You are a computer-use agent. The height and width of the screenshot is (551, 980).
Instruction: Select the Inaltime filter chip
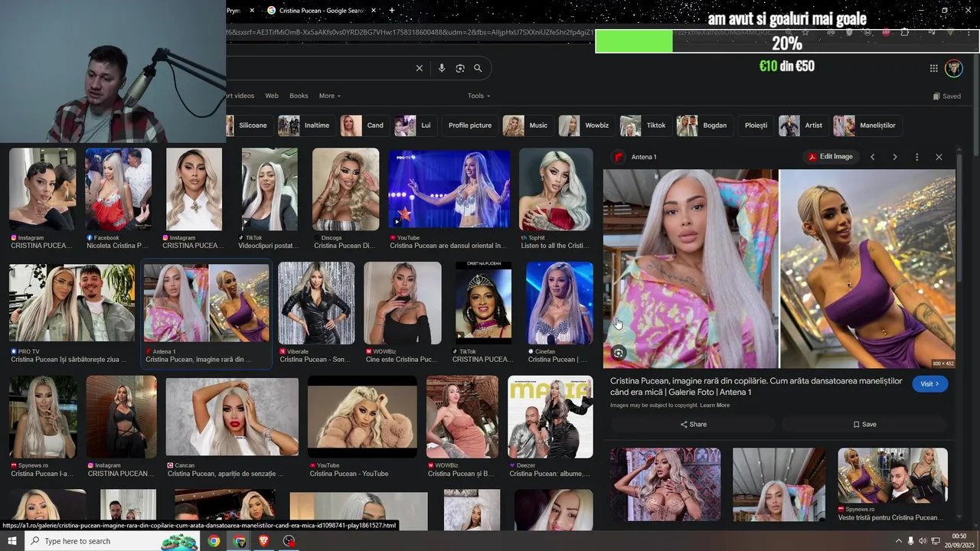point(305,126)
